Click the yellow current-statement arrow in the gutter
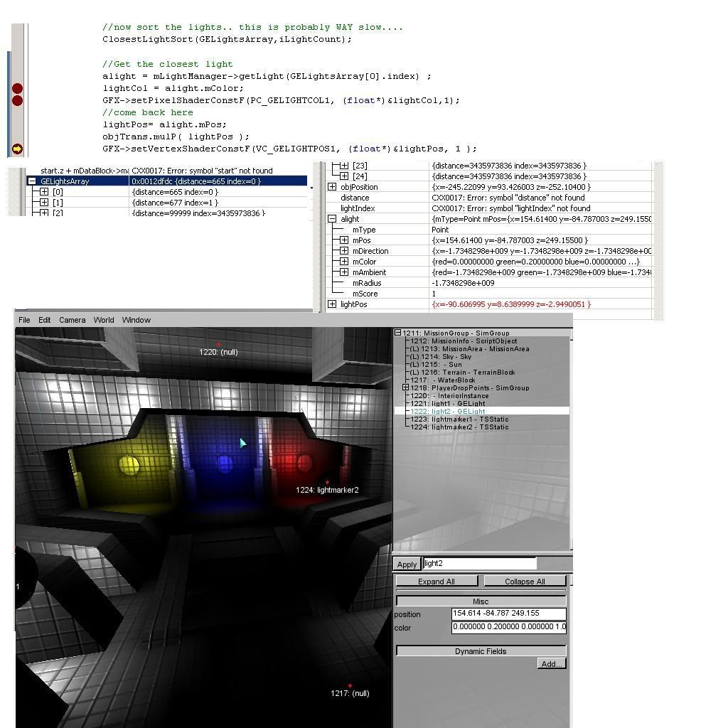The width and height of the screenshot is (728, 728). [17, 149]
